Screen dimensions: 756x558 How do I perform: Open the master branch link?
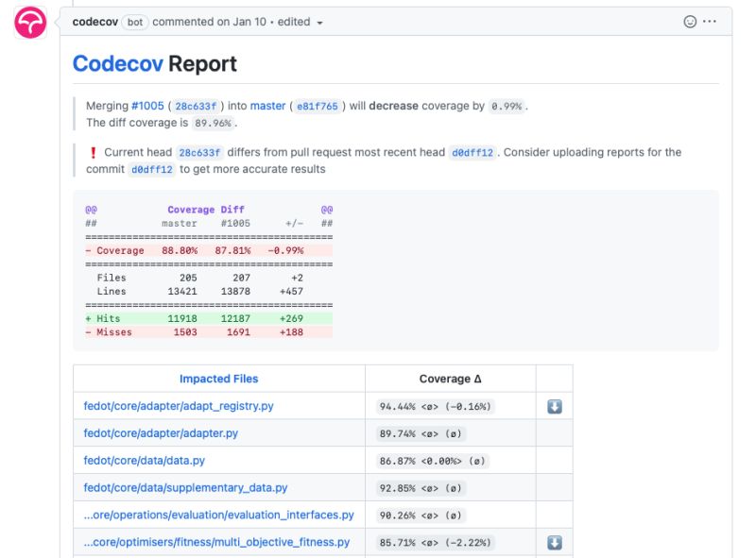[267, 106]
